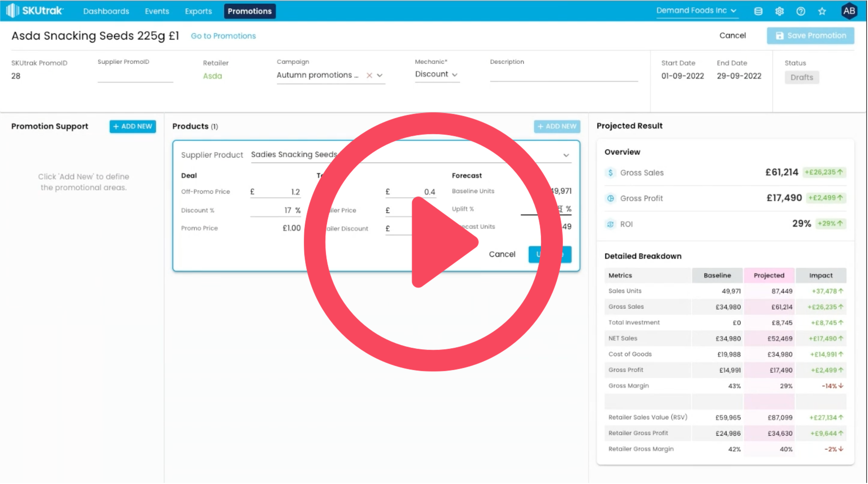Open the Dashboards menu
Viewport: 868px width, 484px height.
point(106,11)
